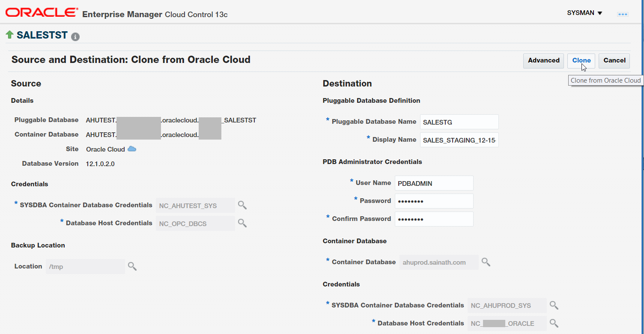Focus the PDBADMIN User Name field
Image resolution: width=644 pixels, height=334 pixels.
point(434,183)
